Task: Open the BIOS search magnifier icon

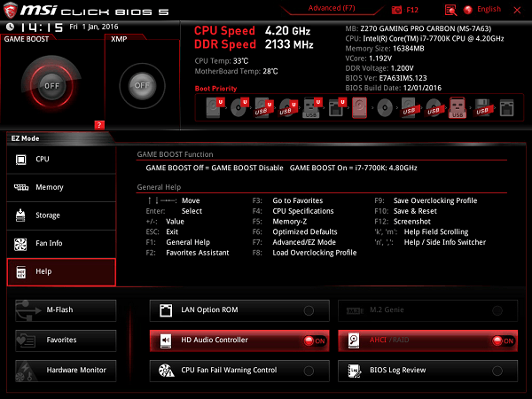Action: point(450,10)
